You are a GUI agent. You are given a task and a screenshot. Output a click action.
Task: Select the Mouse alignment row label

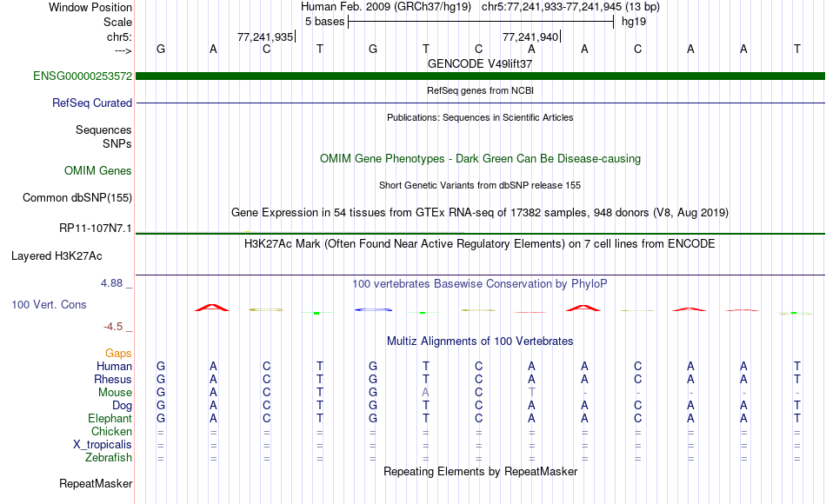[116, 393]
